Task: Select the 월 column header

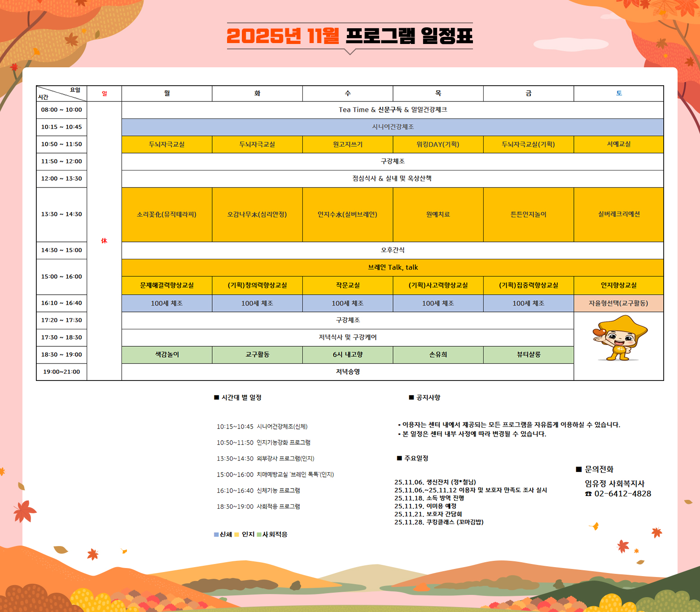Action: 167,93
